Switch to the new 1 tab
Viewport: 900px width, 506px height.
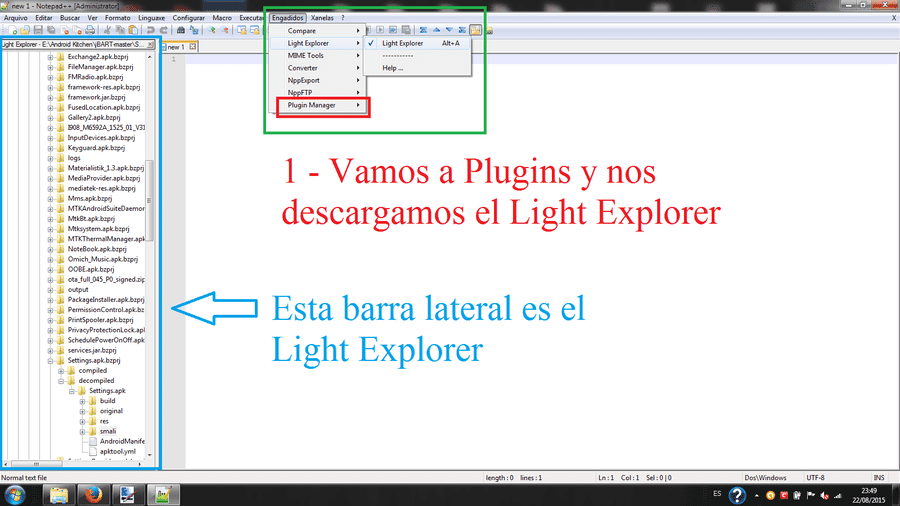177,46
